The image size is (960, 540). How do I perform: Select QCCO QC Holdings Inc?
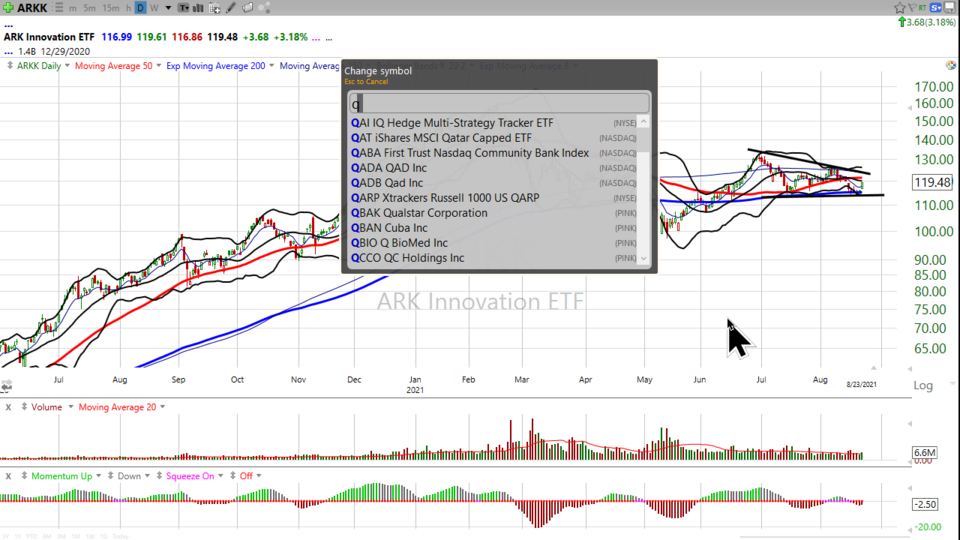pyautogui.click(x=493, y=258)
